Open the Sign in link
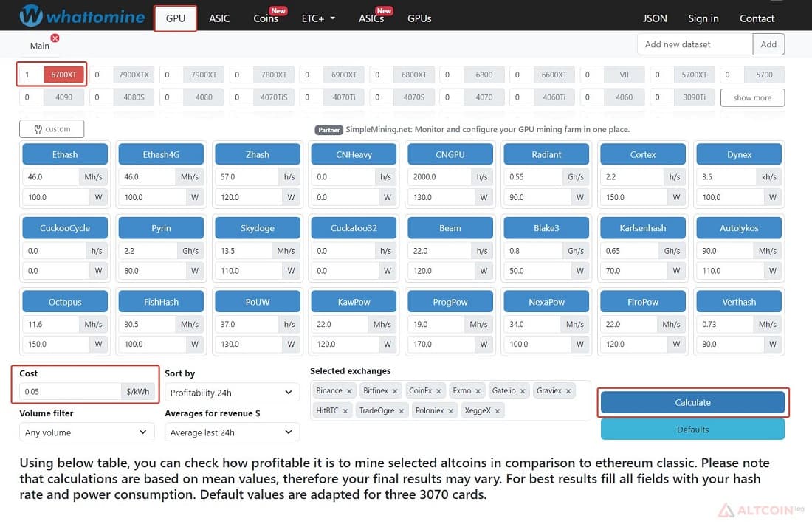 click(703, 18)
